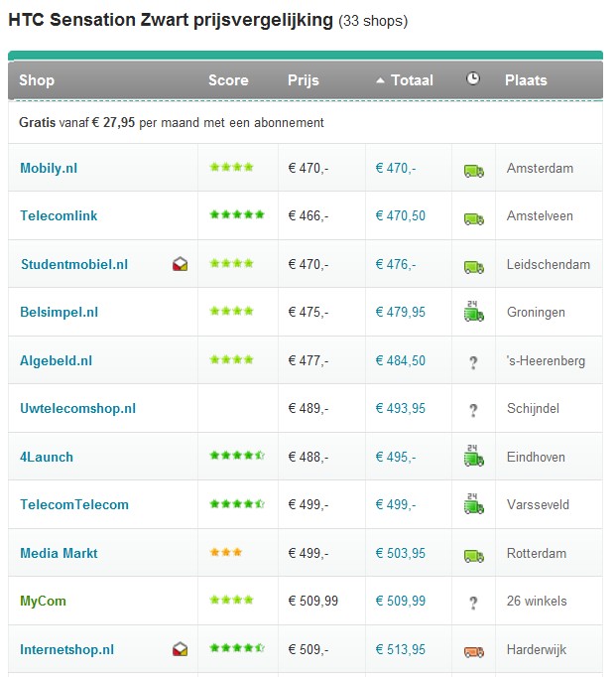Open the TelecomTelecom shop link
The width and height of the screenshot is (616, 677).
[74, 505]
